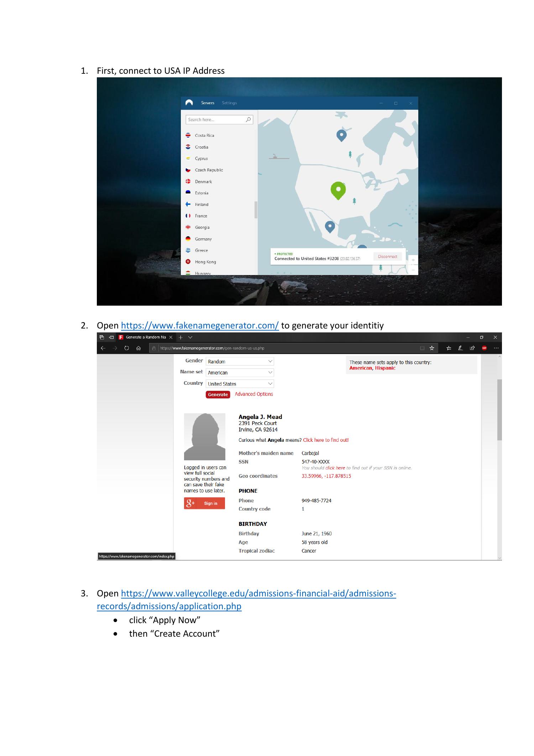The image size is (534, 756).
Task: Select the Servers tab in NordVPN
Action: tap(208, 103)
